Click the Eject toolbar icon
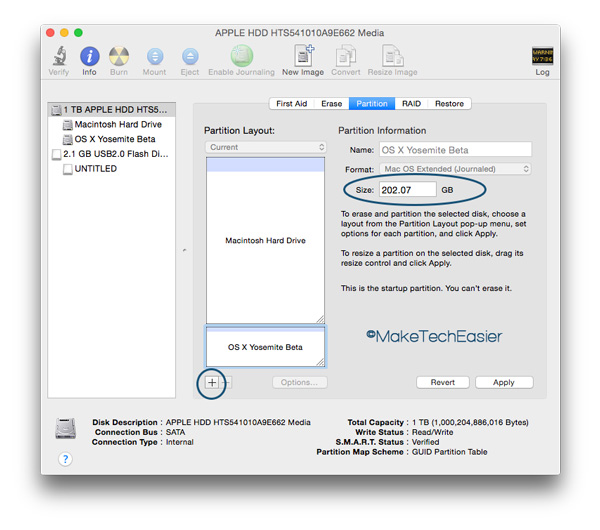Viewport: 600px width, 530px height. pos(190,57)
